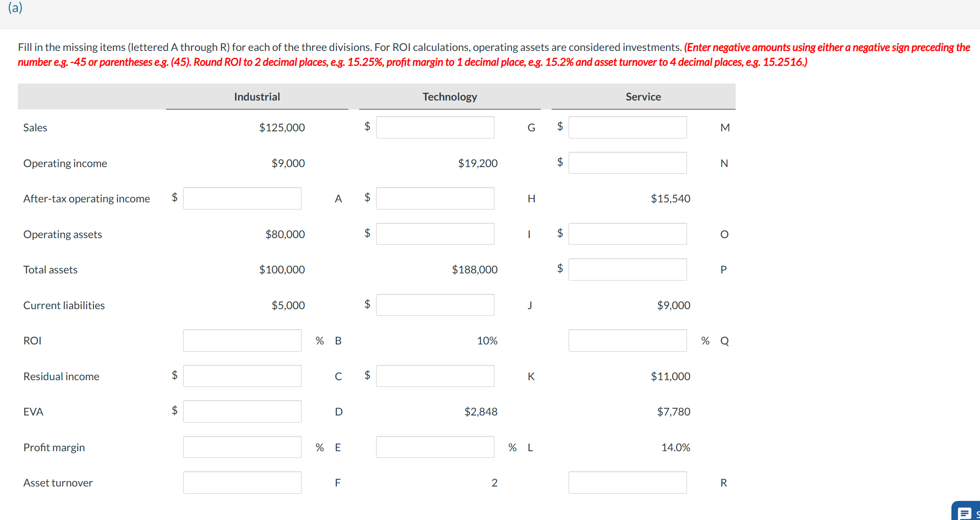Click the (a) section header label

tap(15, 7)
